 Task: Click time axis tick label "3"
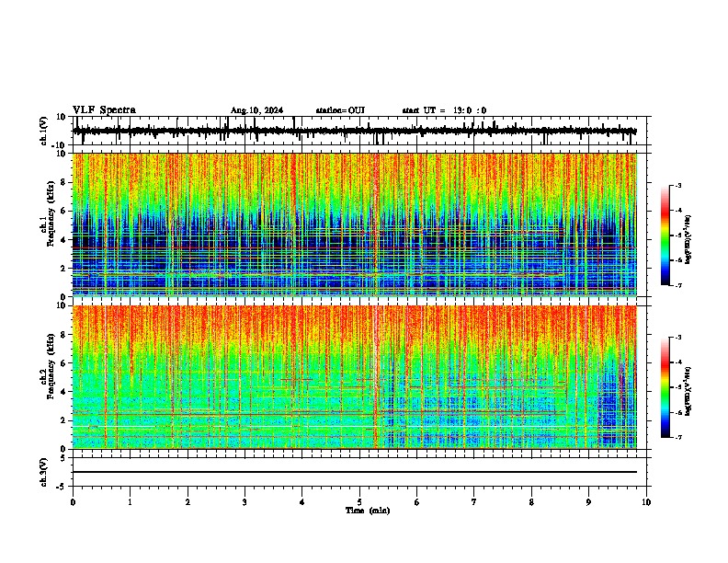(245, 502)
